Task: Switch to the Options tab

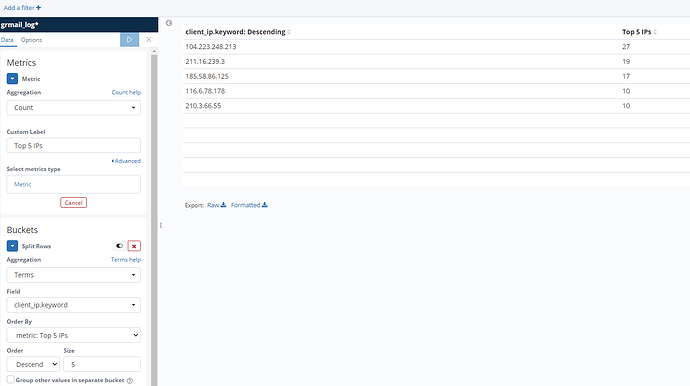Action: pos(31,40)
